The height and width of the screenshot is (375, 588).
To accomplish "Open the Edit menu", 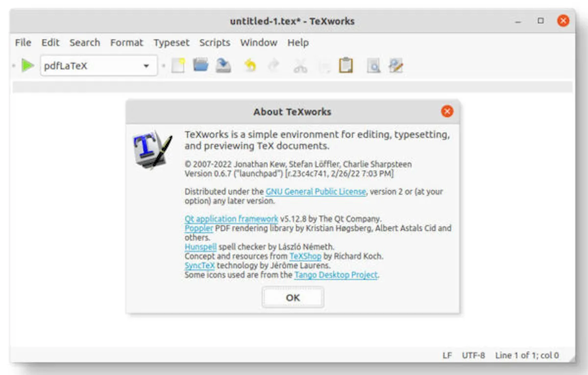I will click(50, 43).
